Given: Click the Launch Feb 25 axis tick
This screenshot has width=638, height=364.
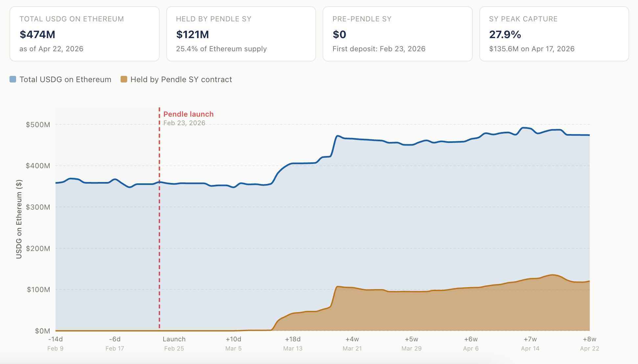Looking at the screenshot, I should tap(174, 344).
